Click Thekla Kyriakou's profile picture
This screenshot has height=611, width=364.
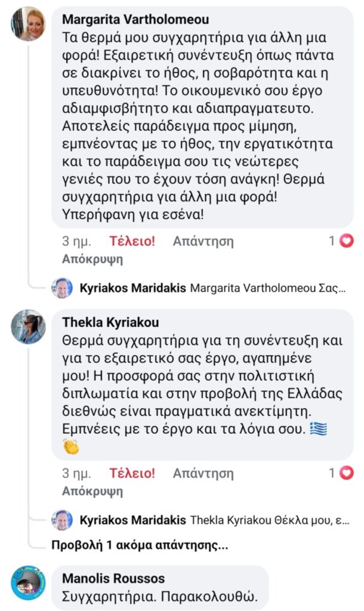tap(28, 326)
